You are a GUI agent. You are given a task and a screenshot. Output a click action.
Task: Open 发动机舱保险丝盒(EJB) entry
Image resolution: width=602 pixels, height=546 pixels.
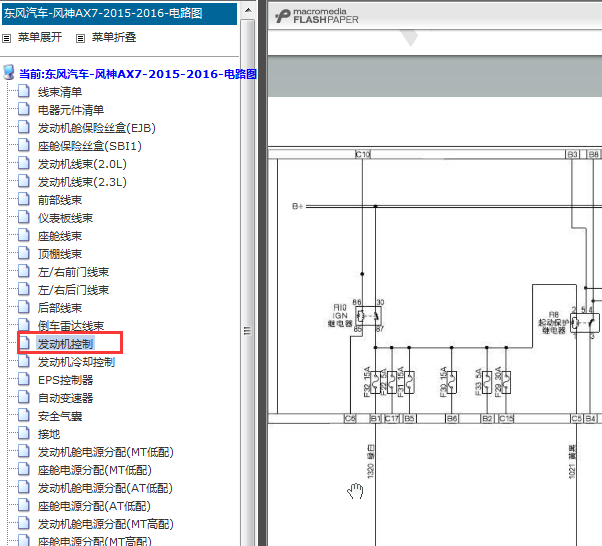97,128
